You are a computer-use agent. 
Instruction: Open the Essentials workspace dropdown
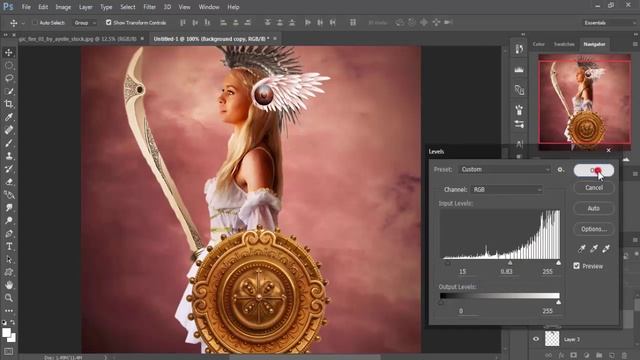coord(609,22)
